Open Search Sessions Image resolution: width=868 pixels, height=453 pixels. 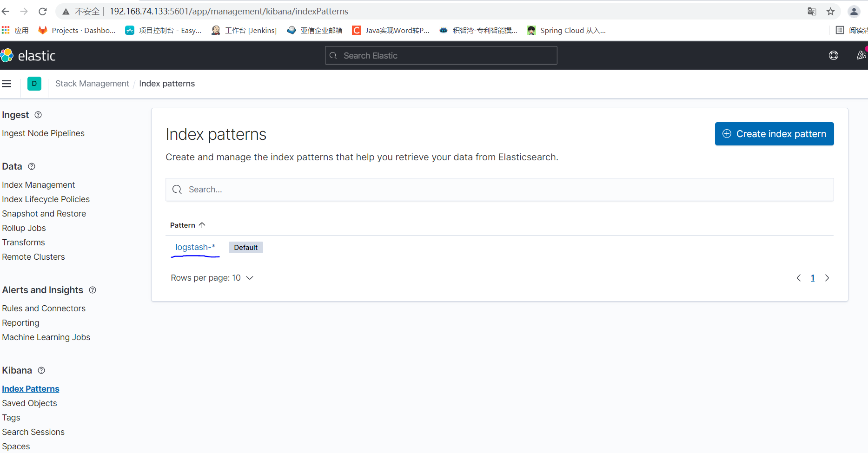33,432
